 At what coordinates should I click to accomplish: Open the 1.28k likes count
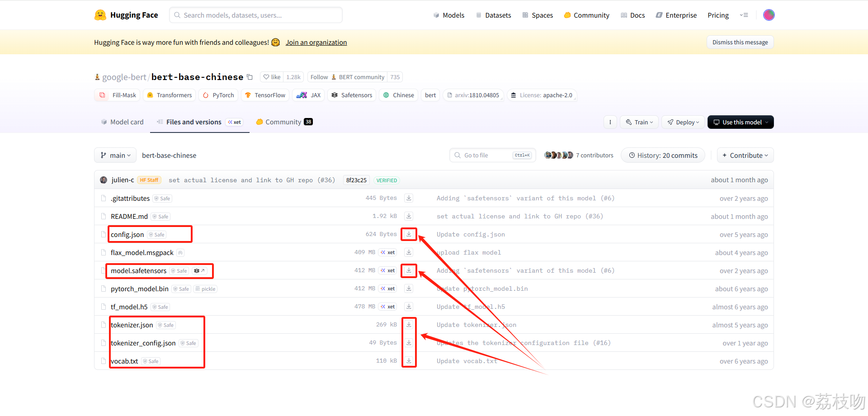[293, 77]
